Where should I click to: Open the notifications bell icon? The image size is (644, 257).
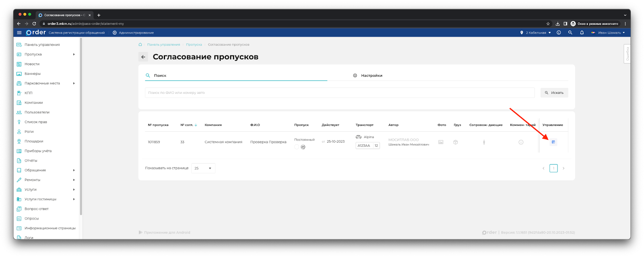tap(582, 33)
